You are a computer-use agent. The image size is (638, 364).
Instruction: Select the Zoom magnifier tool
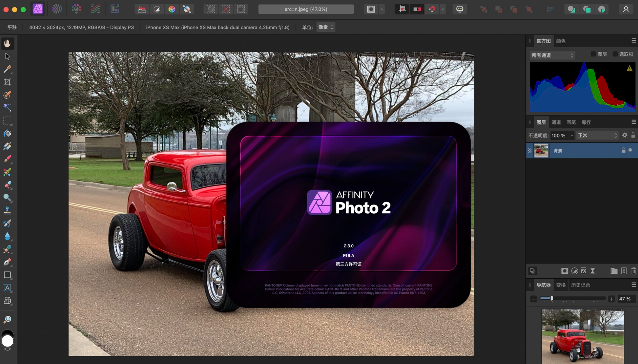7,319
